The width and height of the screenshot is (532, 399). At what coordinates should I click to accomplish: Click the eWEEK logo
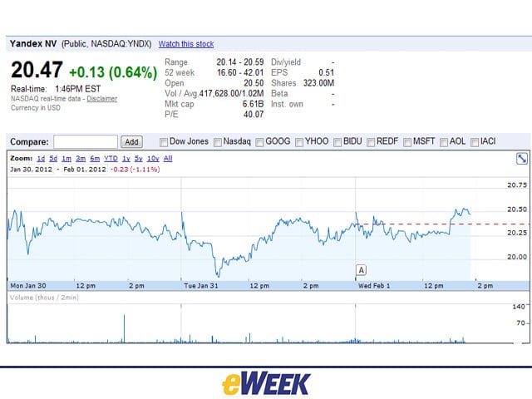[266, 384]
